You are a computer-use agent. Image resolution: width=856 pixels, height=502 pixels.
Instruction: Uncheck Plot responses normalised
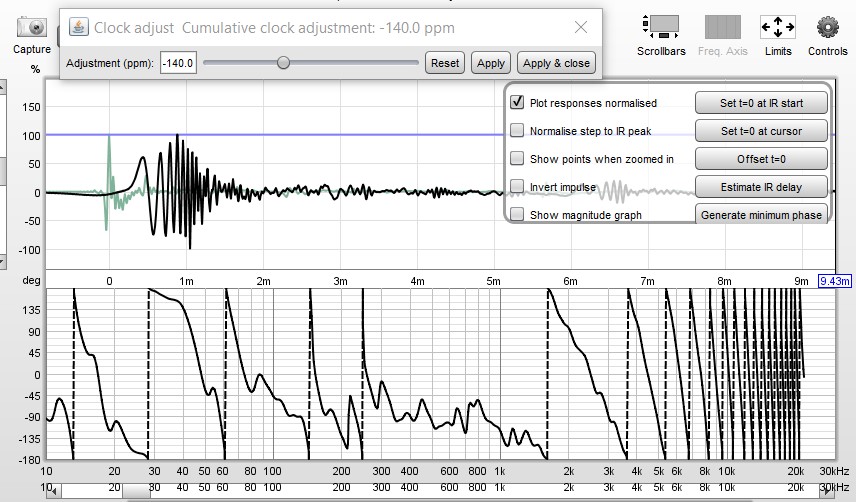click(517, 102)
